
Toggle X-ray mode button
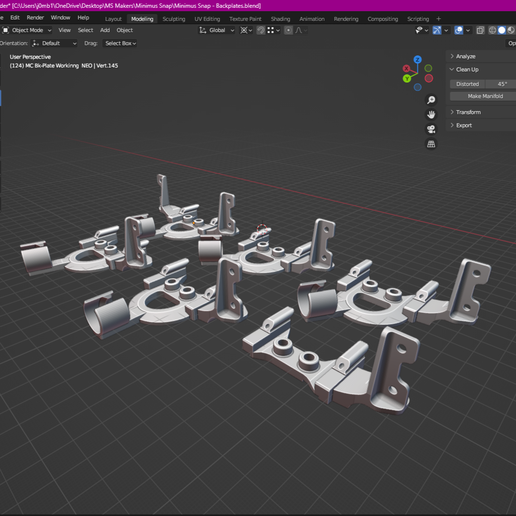pos(480,30)
